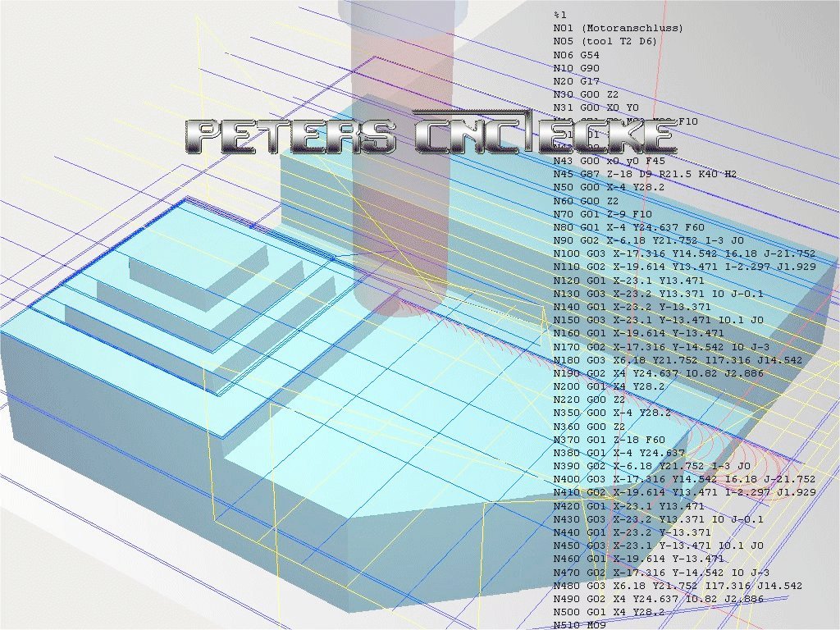
Task: Click the line "N30 G00 Z2"
Action: point(586,95)
